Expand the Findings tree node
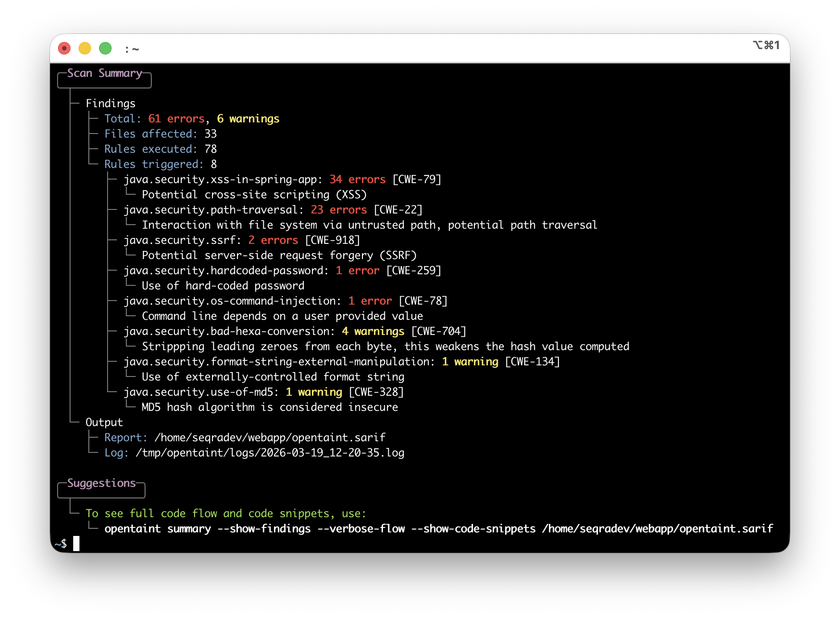Viewport: 840px width, 619px height. 110,103
